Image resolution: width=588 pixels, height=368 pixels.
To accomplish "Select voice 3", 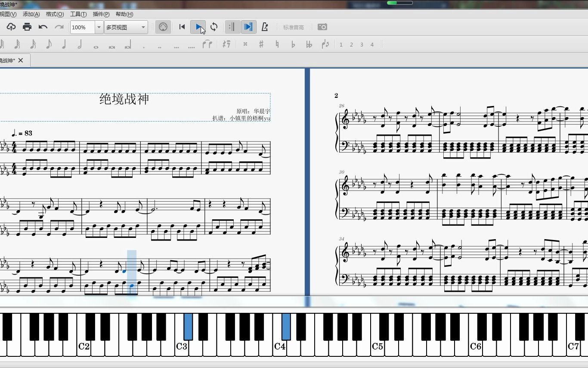I will click(x=362, y=45).
